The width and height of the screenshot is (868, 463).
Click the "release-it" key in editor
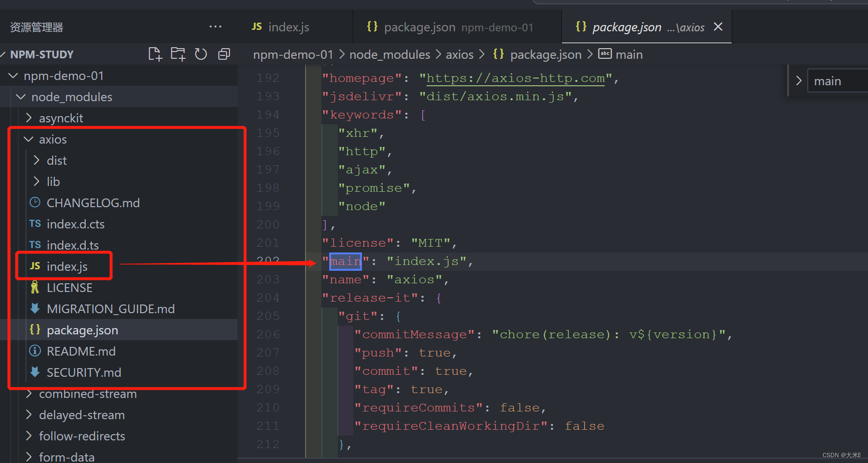[370, 298]
